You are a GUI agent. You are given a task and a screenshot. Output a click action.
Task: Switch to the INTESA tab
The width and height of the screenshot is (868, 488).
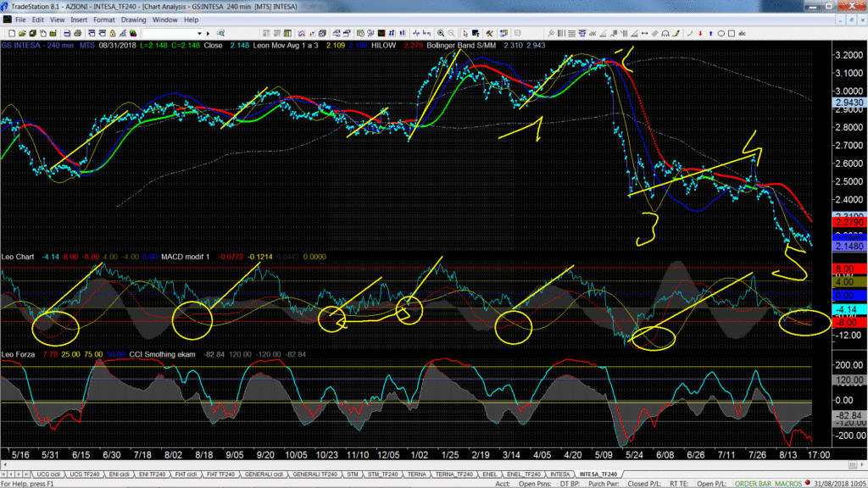click(x=559, y=474)
